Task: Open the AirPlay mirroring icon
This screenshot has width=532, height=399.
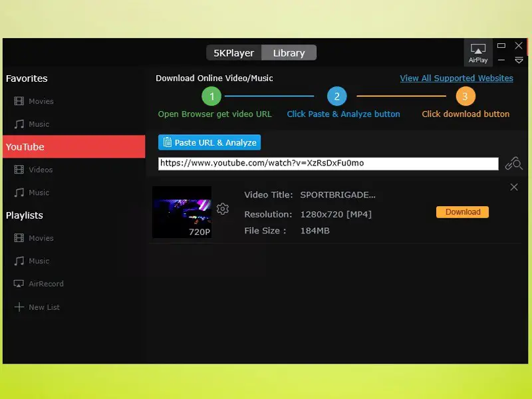Action: tap(478, 53)
